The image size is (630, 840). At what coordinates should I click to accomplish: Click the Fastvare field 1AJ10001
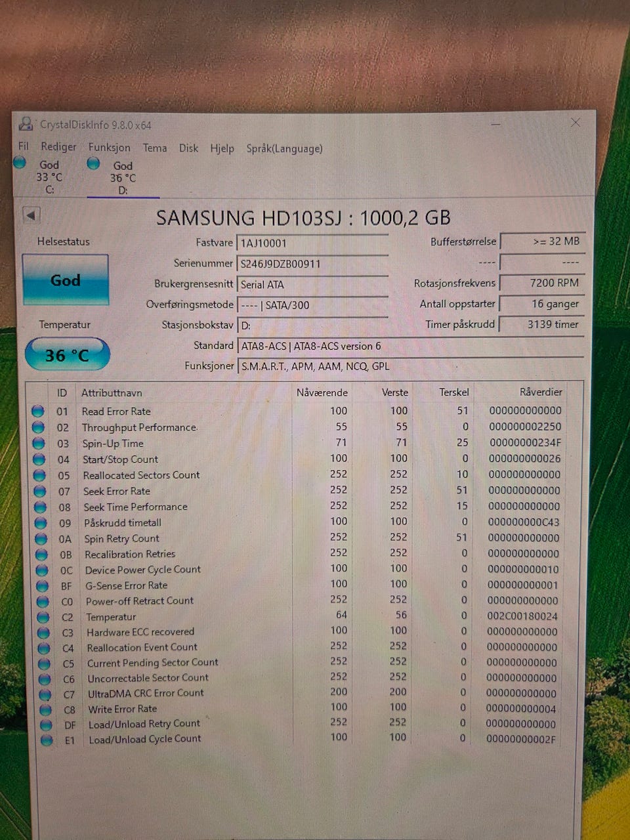[x=312, y=243]
